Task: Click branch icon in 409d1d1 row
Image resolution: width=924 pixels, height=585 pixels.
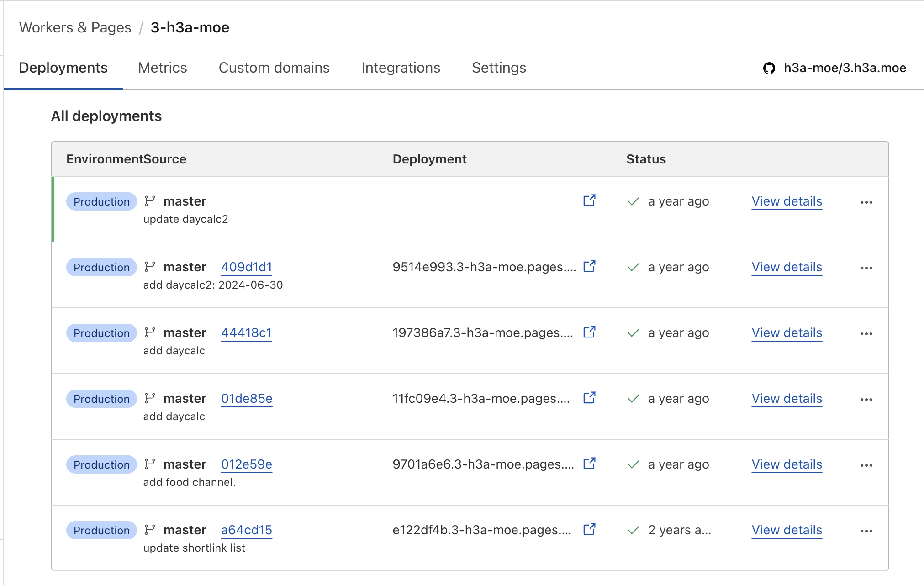Action: coord(150,267)
